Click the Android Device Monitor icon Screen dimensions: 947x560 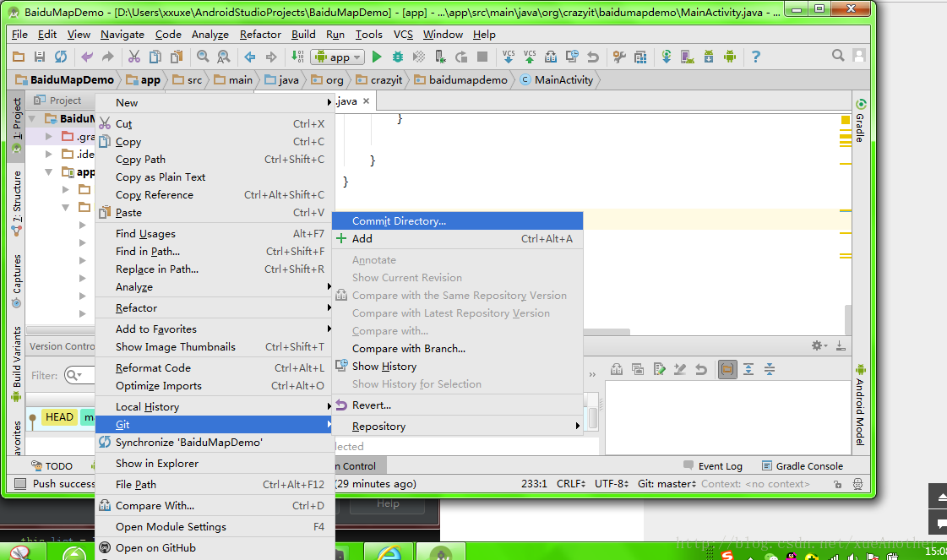(x=730, y=57)
